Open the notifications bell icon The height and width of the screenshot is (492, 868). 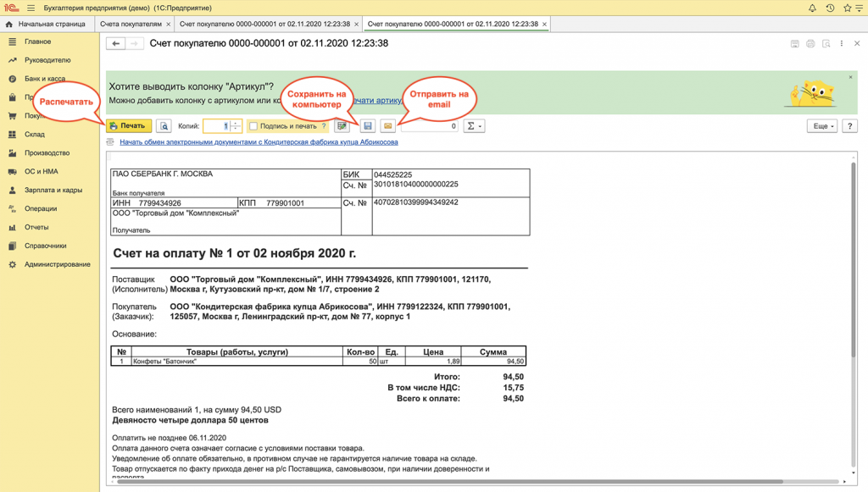[x=812, y=8]
